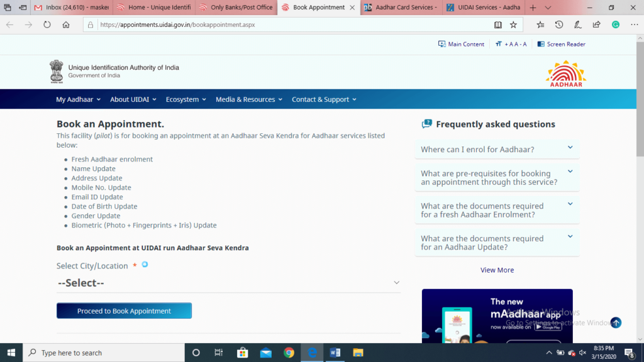Image resolution: width=644 pixels, height=362 pixels.
Task: Open Chrome from the taskbar
Action: (289, 353)
